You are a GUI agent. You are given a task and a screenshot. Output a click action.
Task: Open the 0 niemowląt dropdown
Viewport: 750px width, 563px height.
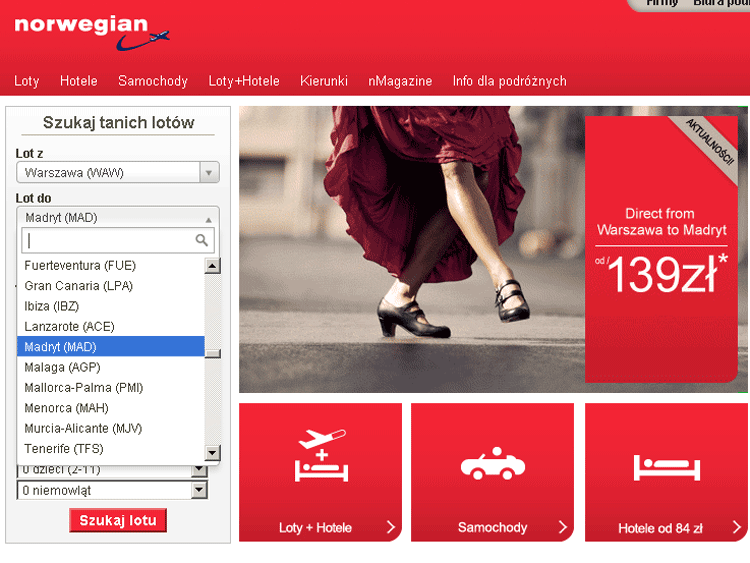coord(112,490)
